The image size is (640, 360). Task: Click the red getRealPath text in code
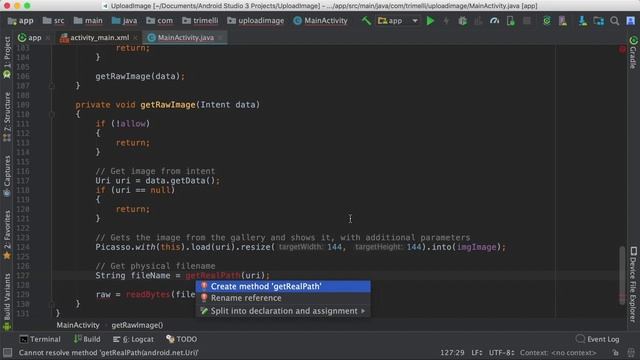coord(213,276)
